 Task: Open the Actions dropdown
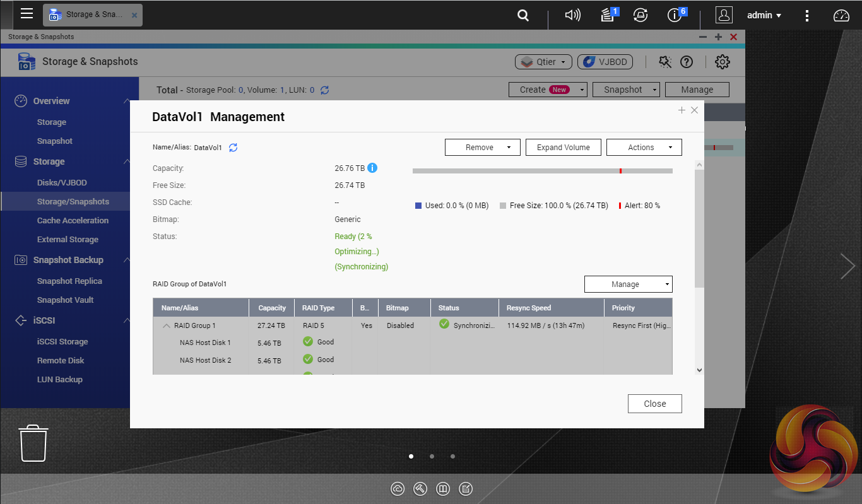click(x=644, y=148)
